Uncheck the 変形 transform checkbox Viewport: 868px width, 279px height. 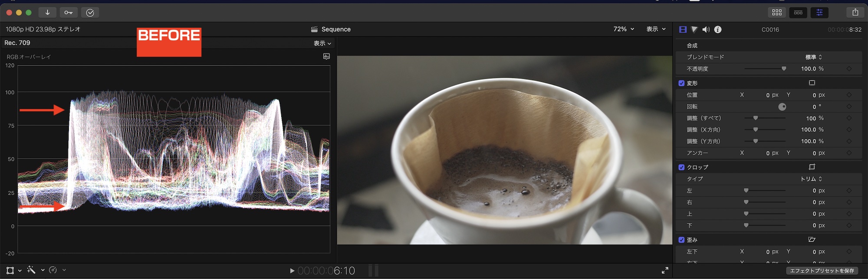[681, 83]
